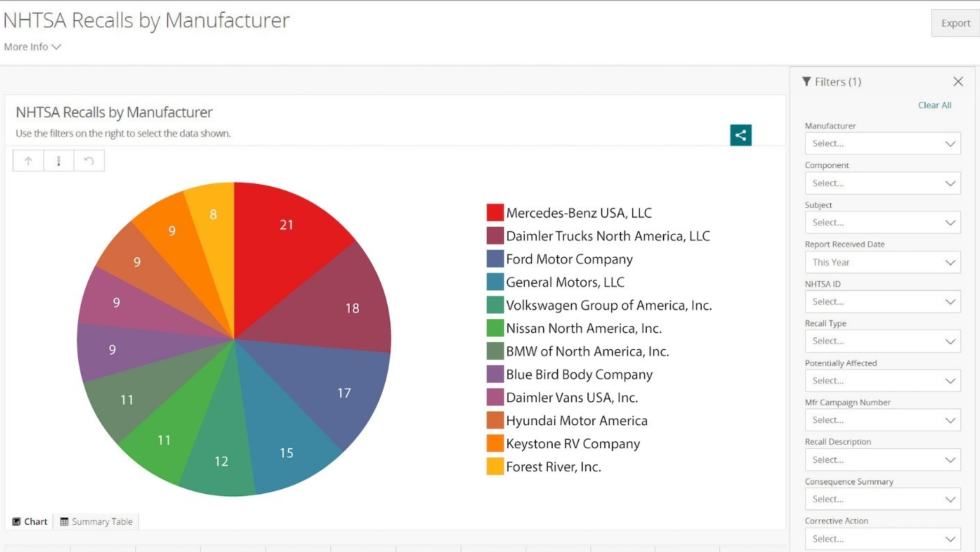The image size is (980, 552).
Task: Click the teal pie slice labeled 15
Action: click(293, 446)
